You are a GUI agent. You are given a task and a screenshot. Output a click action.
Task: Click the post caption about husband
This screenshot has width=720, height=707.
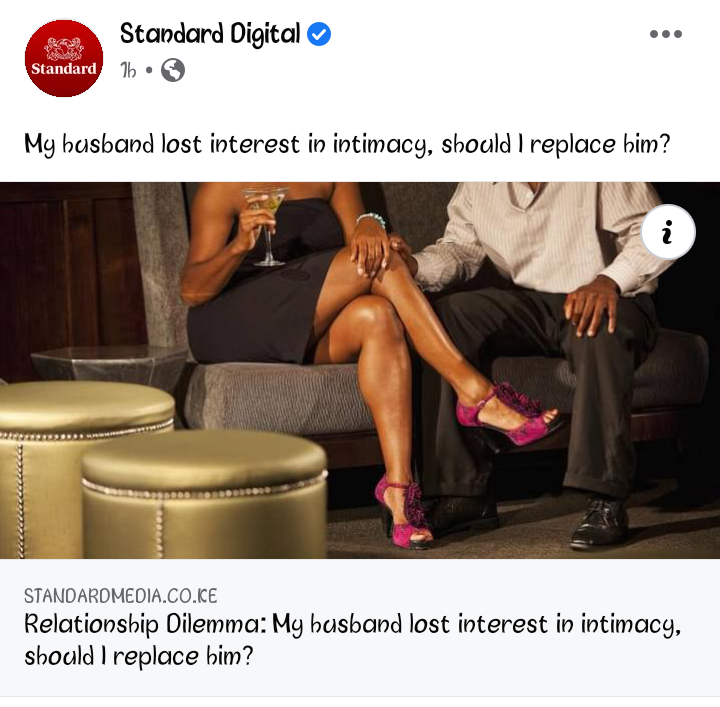click(347, 144)
